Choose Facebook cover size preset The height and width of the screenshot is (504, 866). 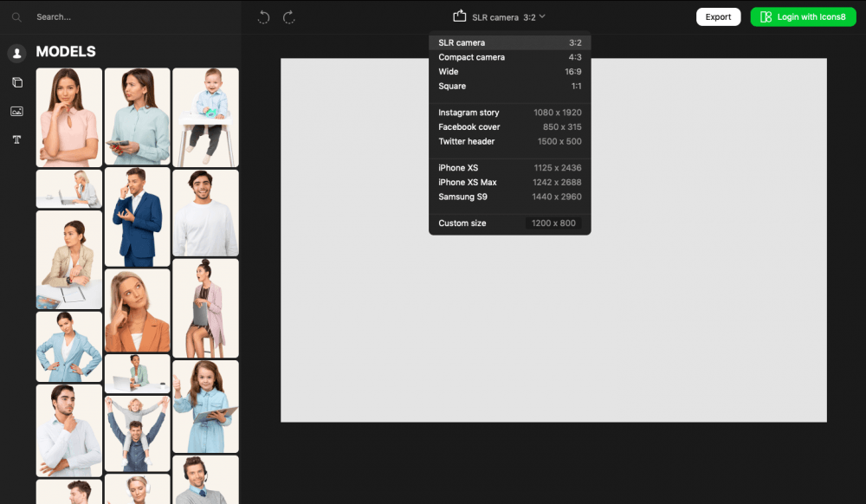click(x=509, y=127)
